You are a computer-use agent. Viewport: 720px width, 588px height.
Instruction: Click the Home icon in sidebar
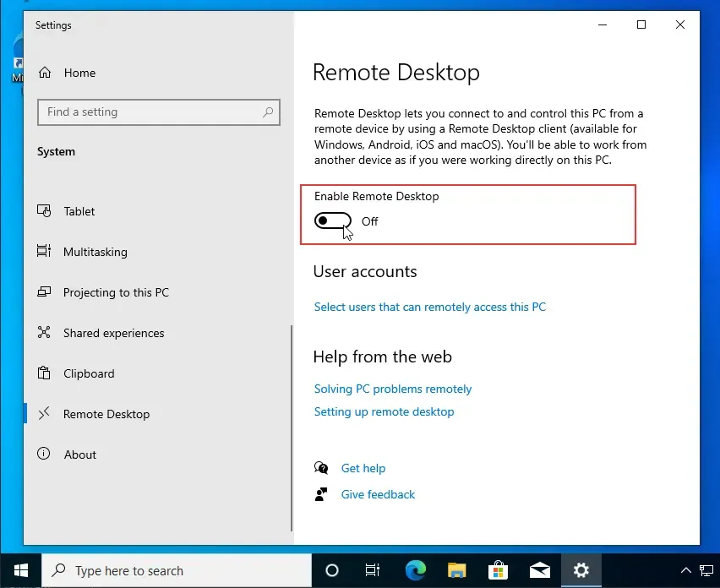pos(45,73)
